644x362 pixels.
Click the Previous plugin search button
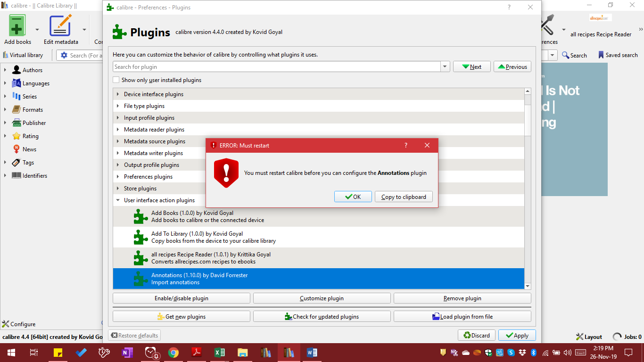coord(512,67)
